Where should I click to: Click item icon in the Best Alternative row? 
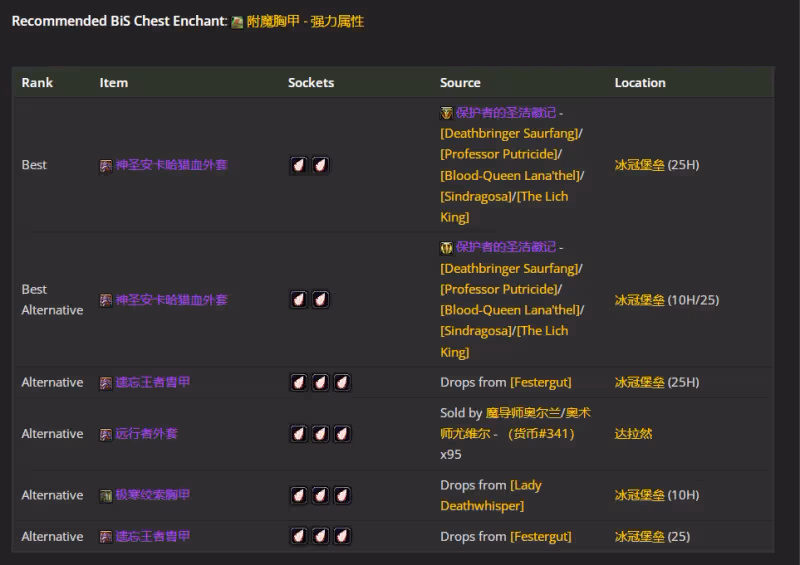[106, 300]
